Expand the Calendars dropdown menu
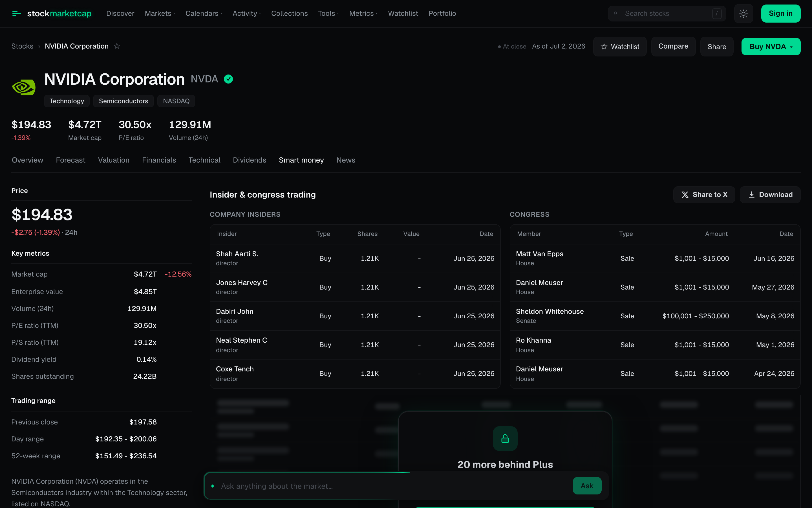Image resolution: width=812 pixels, height=508 pixels. (204, 14)
